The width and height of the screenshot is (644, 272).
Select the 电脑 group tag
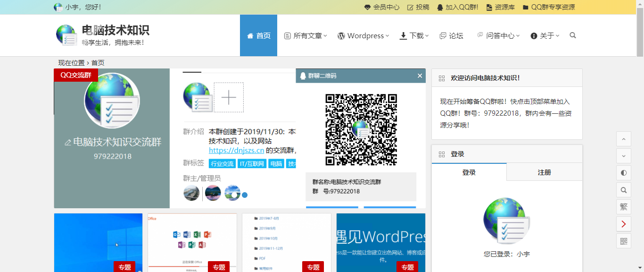[x=276, y=164]
